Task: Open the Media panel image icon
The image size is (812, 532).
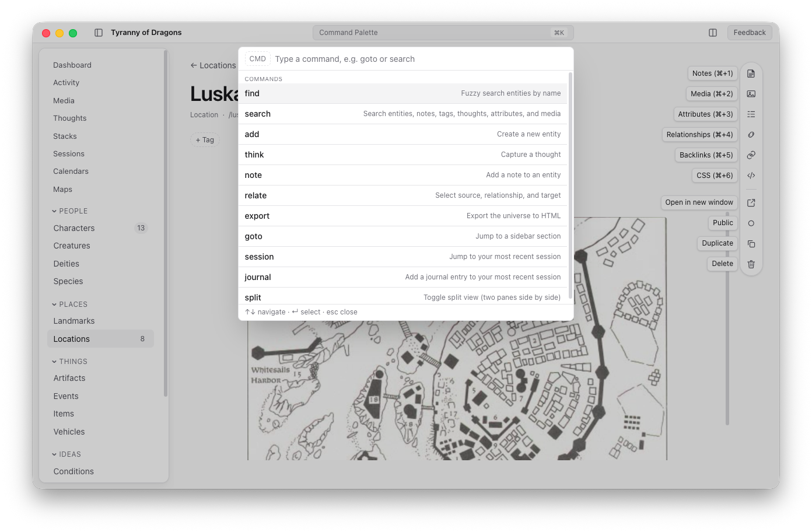Action: pyautogui.click(x=751, y=94)
